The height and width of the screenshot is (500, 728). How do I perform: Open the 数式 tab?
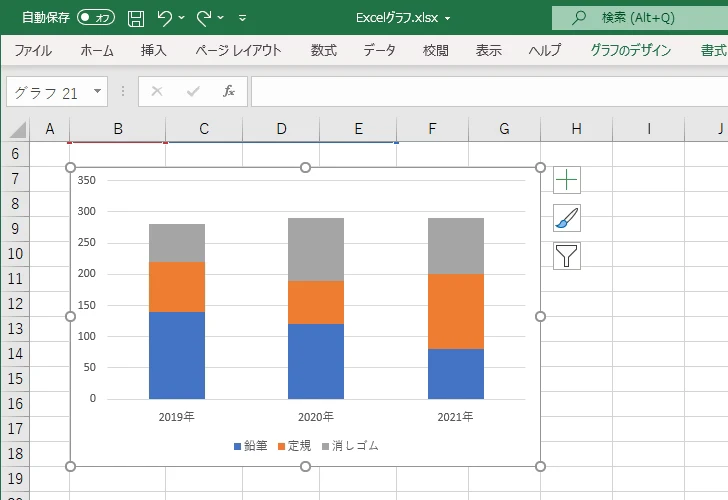[324, 50]
